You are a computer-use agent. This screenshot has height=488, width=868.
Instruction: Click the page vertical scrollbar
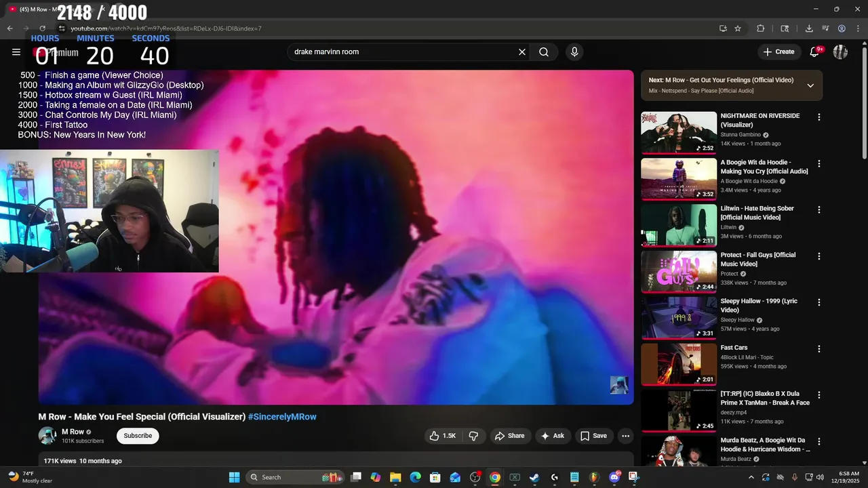[x=864, y=102]
